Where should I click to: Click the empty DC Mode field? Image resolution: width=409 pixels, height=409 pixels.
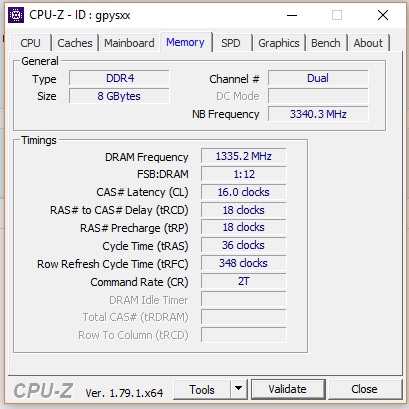click(x=318, y=96)
